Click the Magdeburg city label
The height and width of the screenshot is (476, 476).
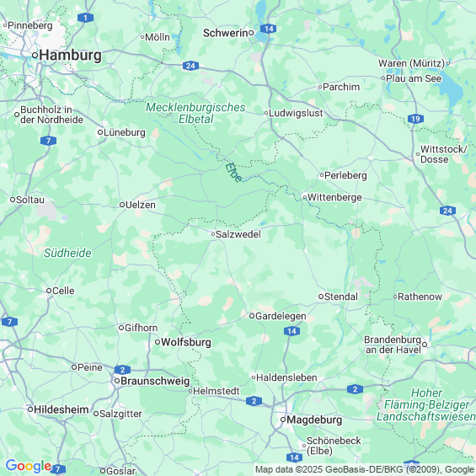point(314,420)
